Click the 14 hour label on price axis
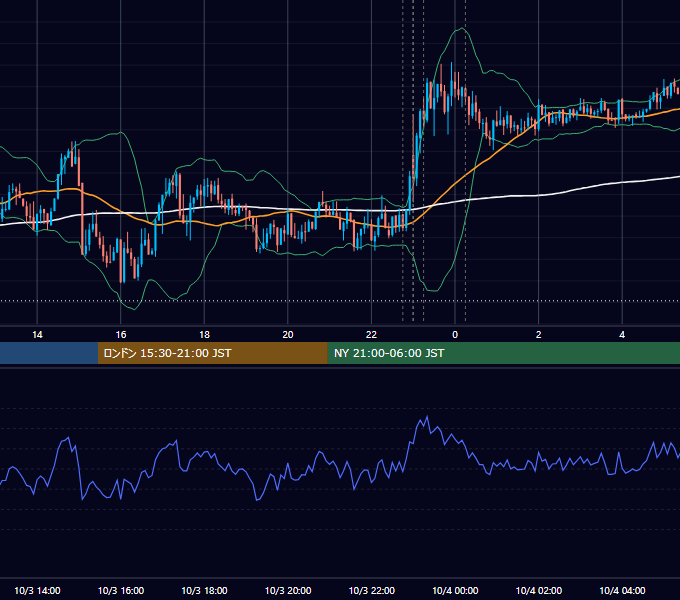The image size is (680, 600). (x=37, y=335)
